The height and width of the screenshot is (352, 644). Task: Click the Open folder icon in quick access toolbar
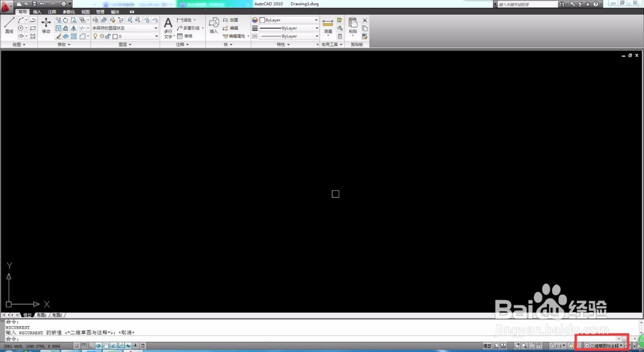click(x=26, y=4)
